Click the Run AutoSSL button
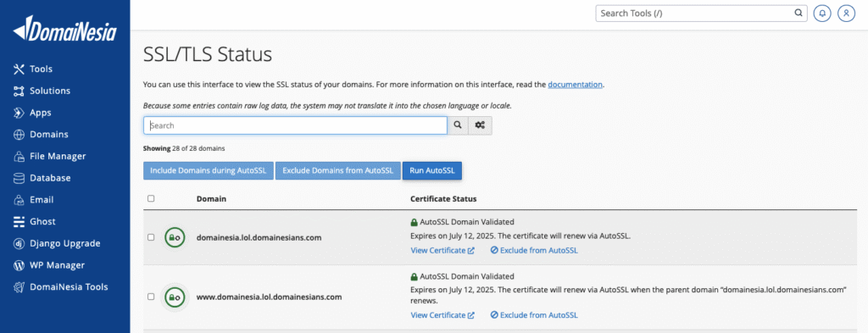This screenshot has width=868, height=333. pyautogui.click(x=432, y=171)
